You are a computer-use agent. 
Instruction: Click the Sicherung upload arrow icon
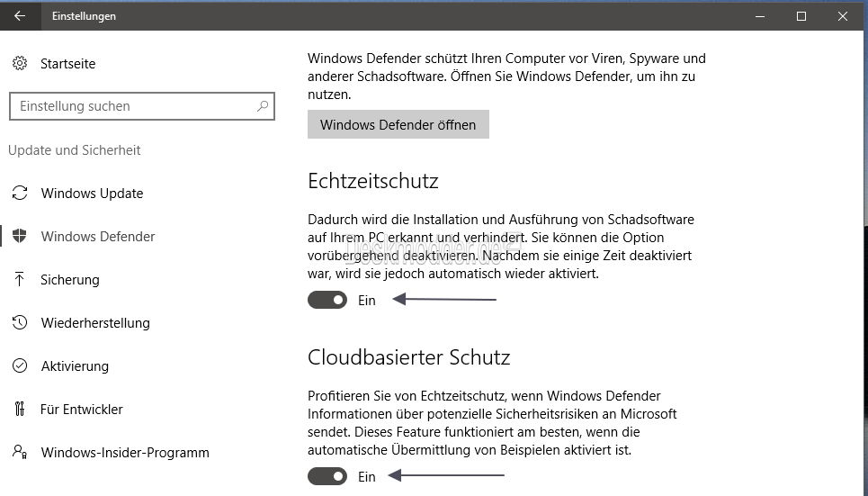click(x=20, y=279)
